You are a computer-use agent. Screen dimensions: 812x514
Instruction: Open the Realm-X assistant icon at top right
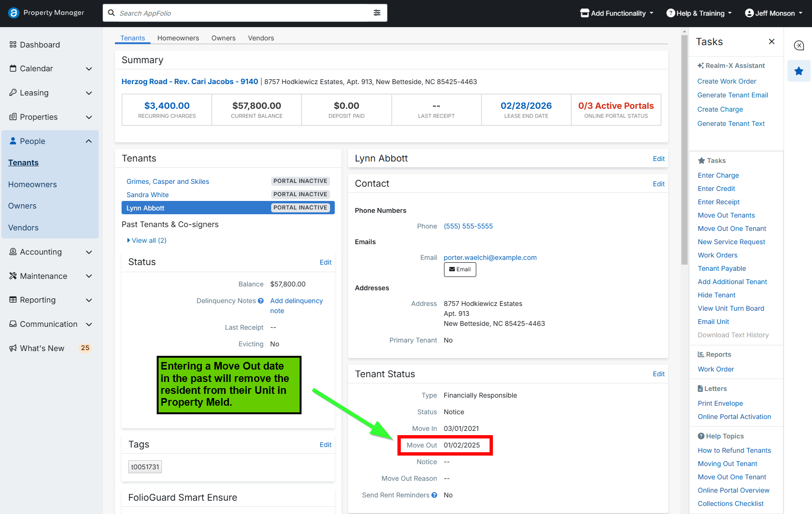(799, 46)
